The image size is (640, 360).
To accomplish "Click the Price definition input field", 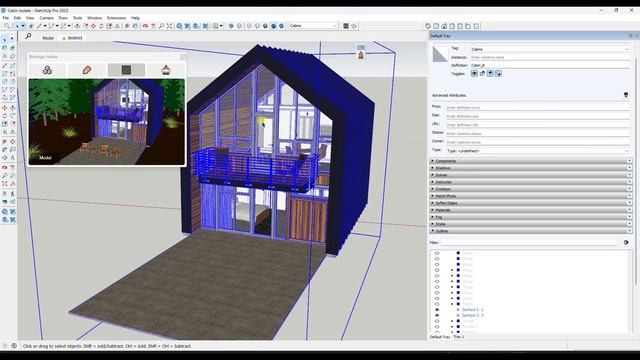I will (538, 107).
